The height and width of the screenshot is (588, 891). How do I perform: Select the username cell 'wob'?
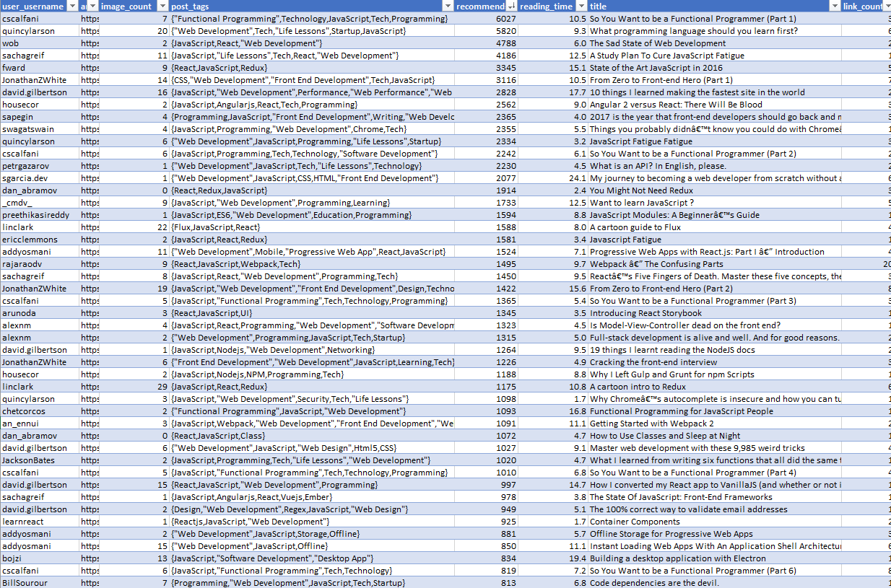10,43
